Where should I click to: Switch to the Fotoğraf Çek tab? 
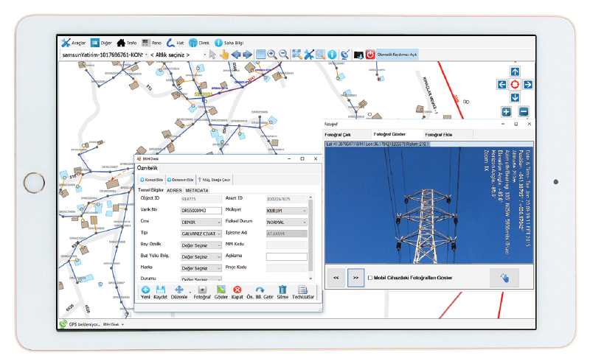click(347, 135)
